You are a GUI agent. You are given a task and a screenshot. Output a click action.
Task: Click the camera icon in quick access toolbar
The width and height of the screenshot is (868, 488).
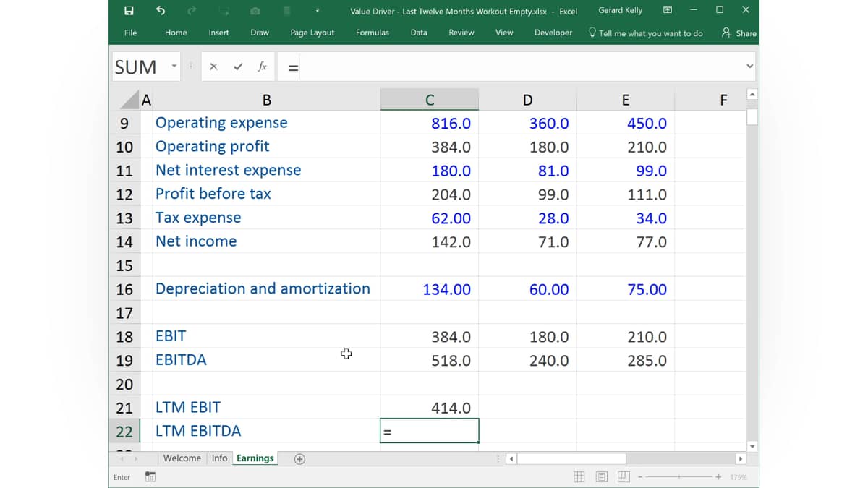tap(255, 11)
